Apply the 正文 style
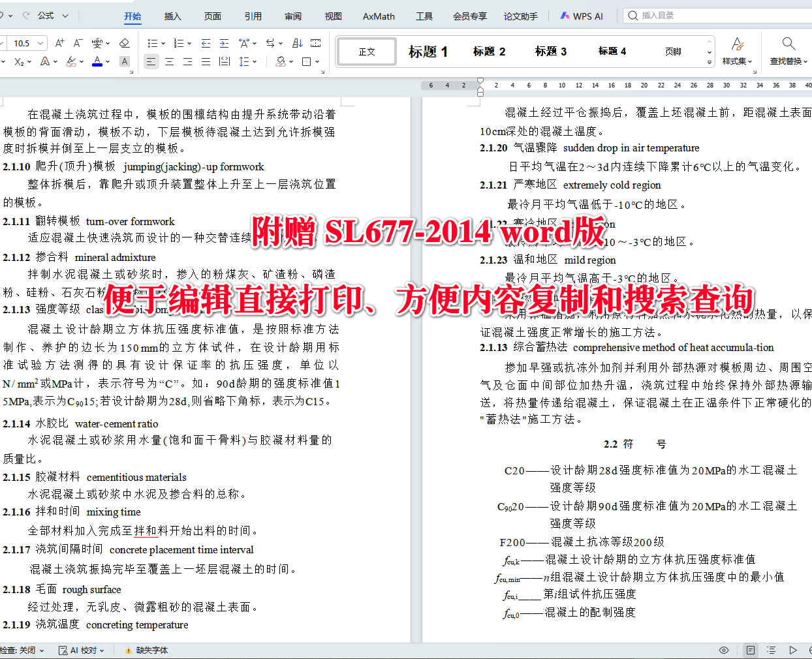The image size is (812, 659). click(367, 52)
